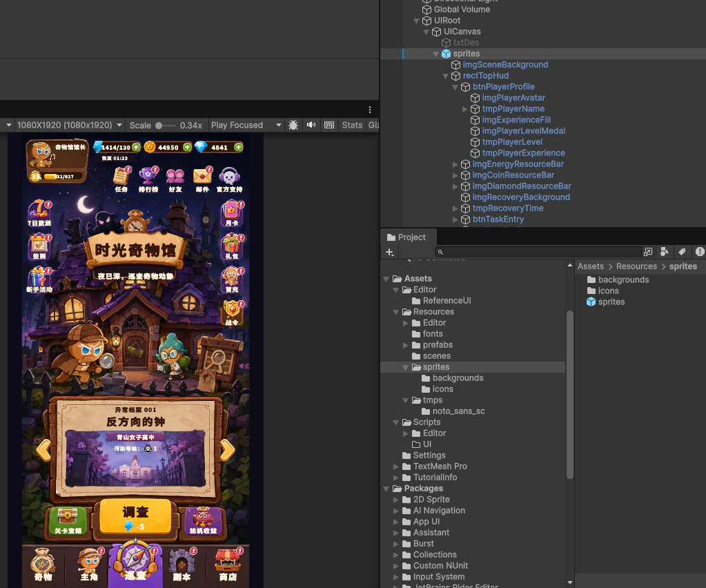Click the Resources breadcrumb in Project path
Viewport: 706px width, 588px height.
coord(637,266)
